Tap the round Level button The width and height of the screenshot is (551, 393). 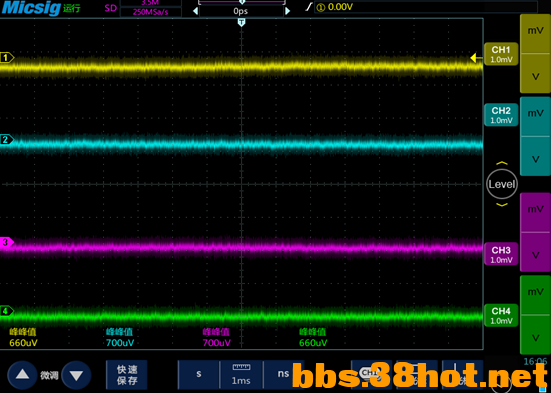click(502, 184)
